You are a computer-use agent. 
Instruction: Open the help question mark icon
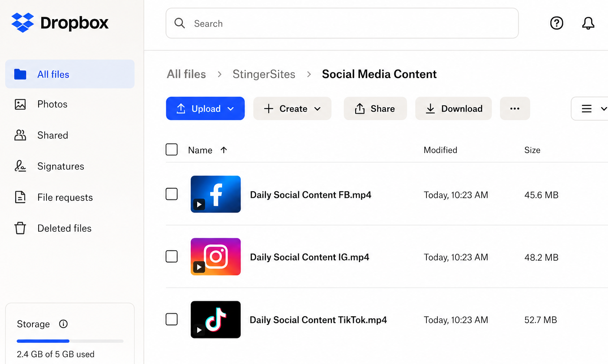tap(556, 23)
